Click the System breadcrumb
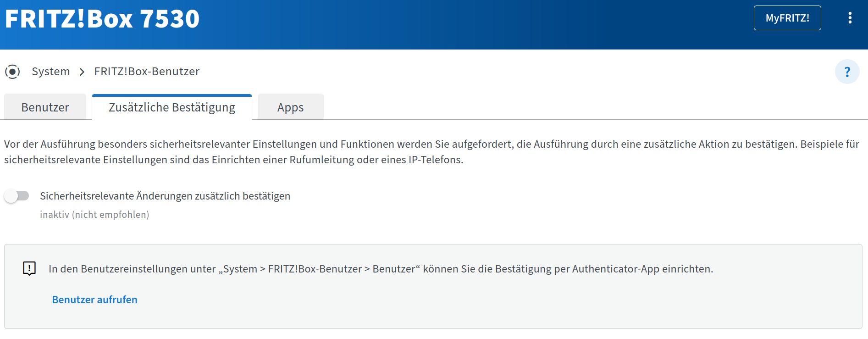The width and height of the screenshot is (868, 339). (x=51, y=72)
